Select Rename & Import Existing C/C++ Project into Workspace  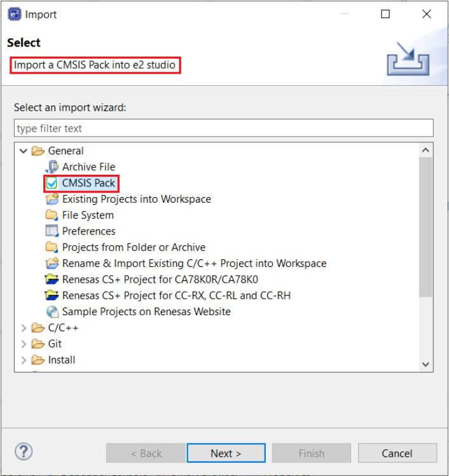click(194, 264)
